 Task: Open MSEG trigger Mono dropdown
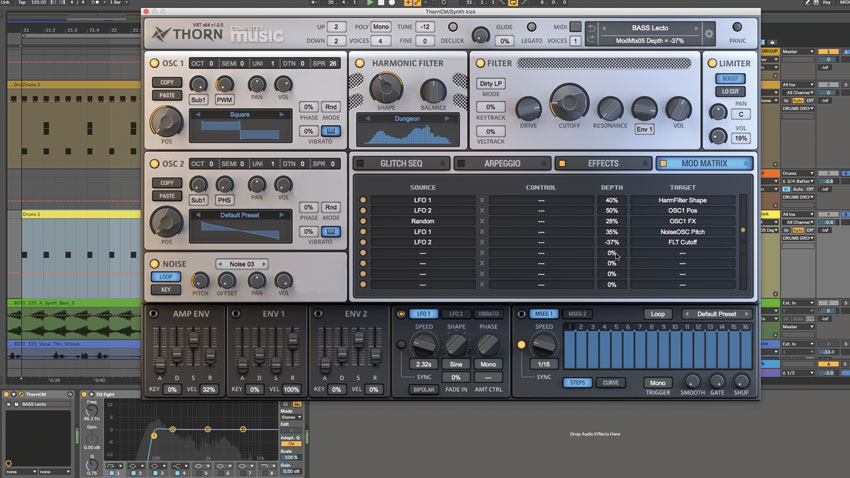point(657,383)
